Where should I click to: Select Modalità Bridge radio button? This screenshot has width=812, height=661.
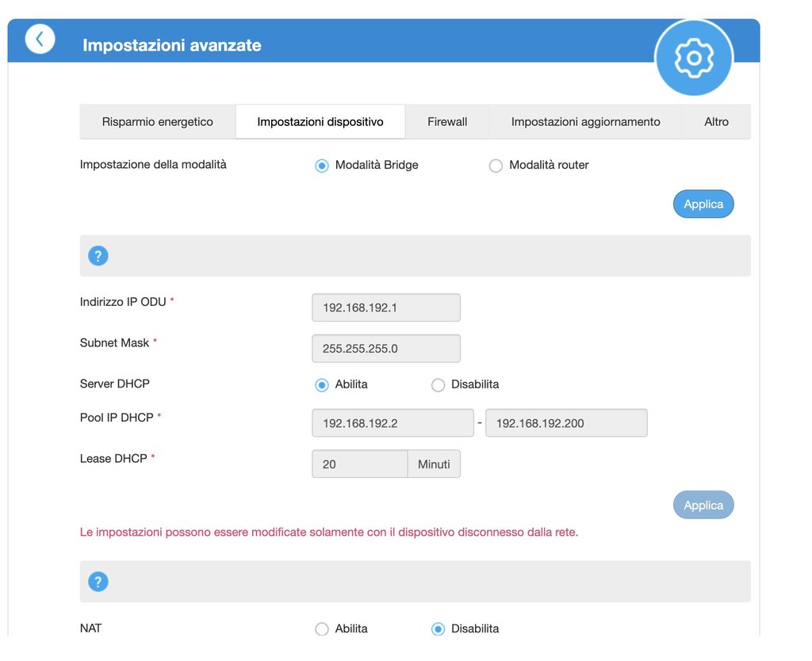click(322, 166)
